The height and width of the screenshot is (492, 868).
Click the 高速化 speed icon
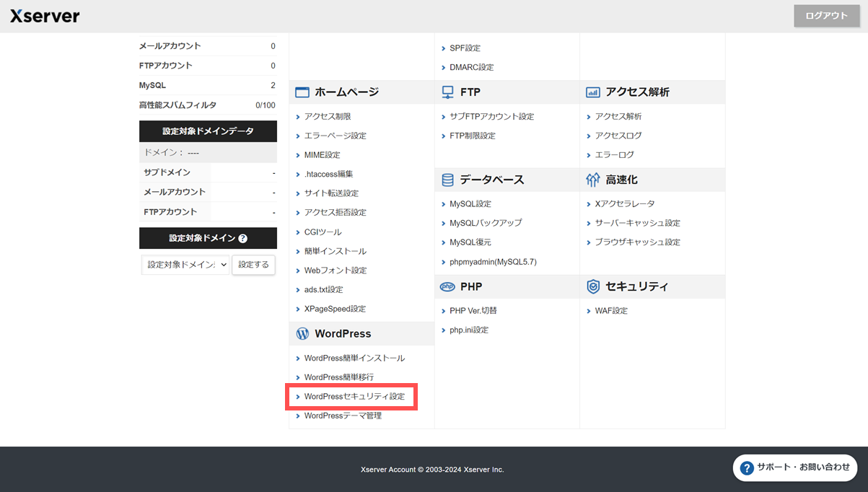(x=593, y=180)
